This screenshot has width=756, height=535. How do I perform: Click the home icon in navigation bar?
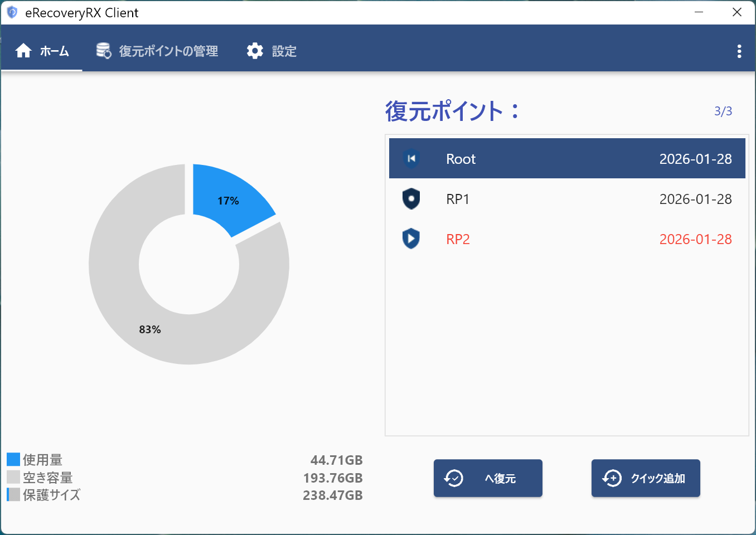click(x=23, y=51)
